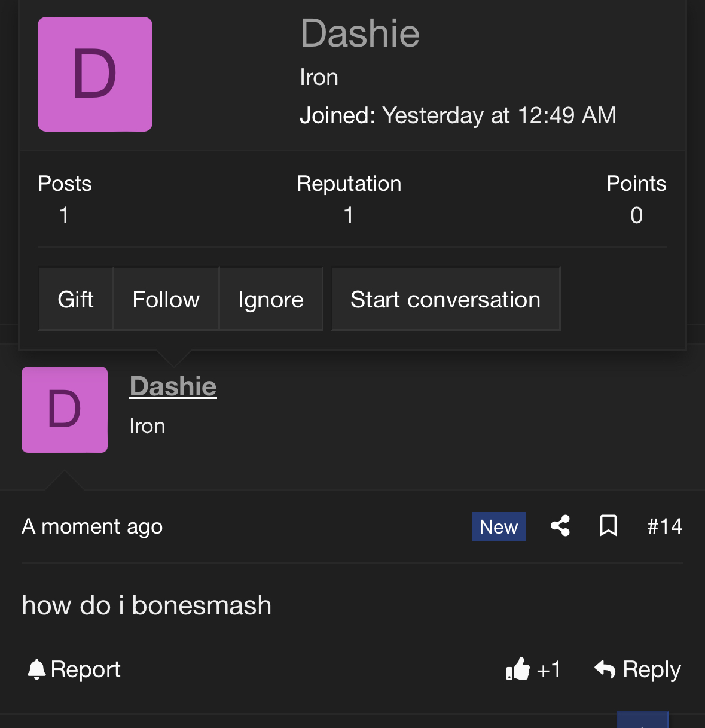Click the 'A moment ago' timestamp
The height and width of the screenshot is (728, 705).
tap(92, 526)
